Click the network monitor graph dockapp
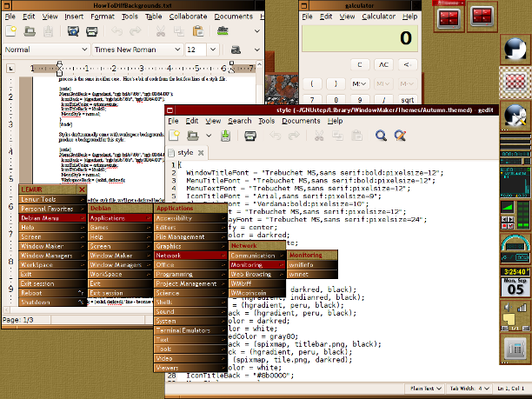 [x=515, y=183]
